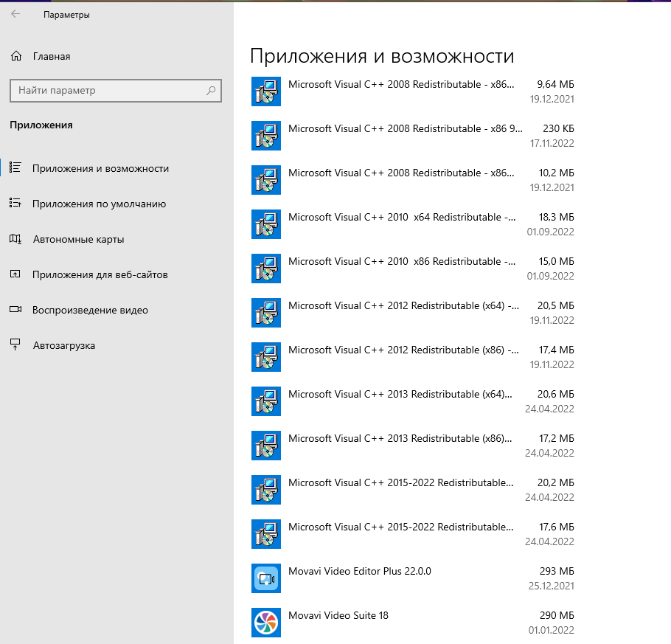Click the Приложения и возможности page heading
The width and height of the screenshot is (671, 644).
click(x=382, y=56)
